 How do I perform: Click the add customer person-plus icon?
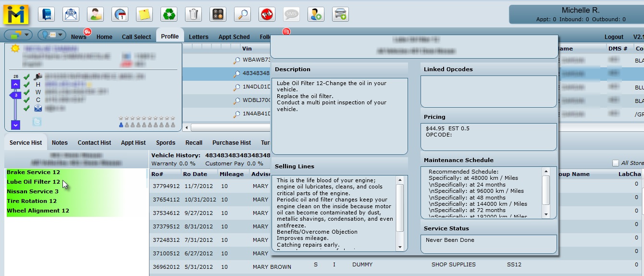(x=316, y=14)
